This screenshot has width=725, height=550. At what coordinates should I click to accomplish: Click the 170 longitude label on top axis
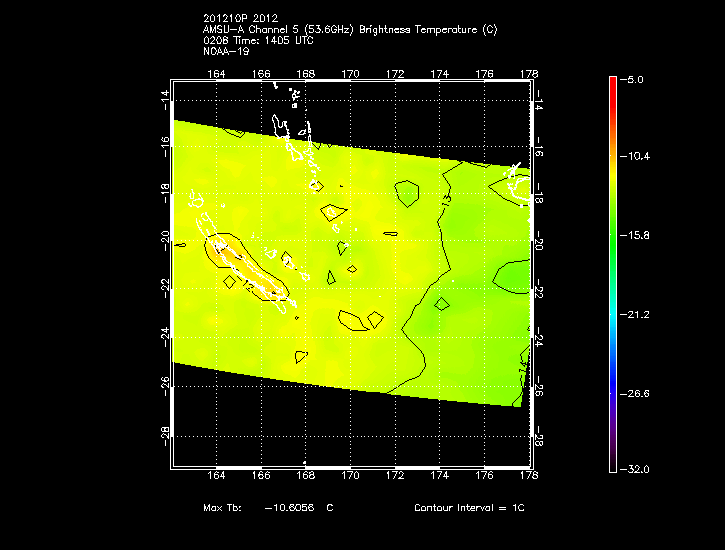click(x=350, y=74)
